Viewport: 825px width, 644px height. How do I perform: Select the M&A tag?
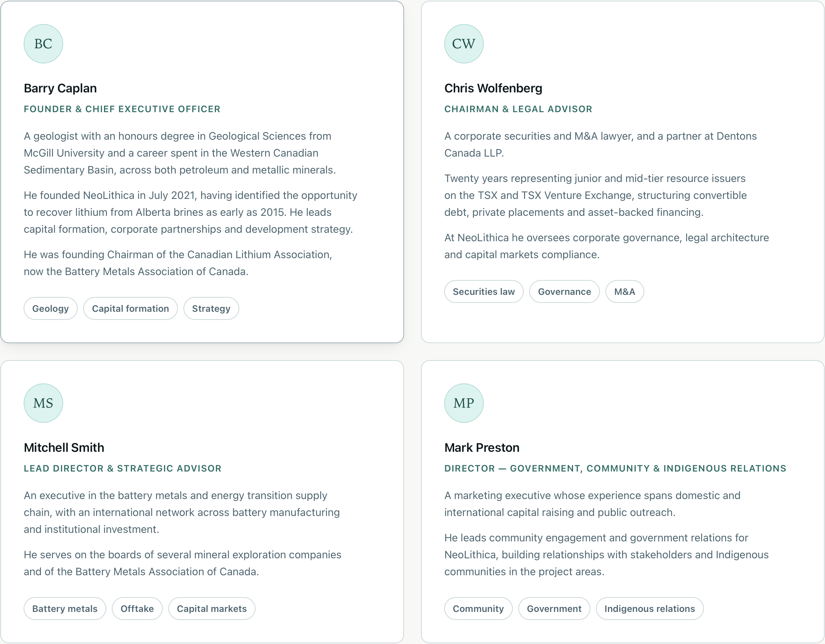point(625,291)
